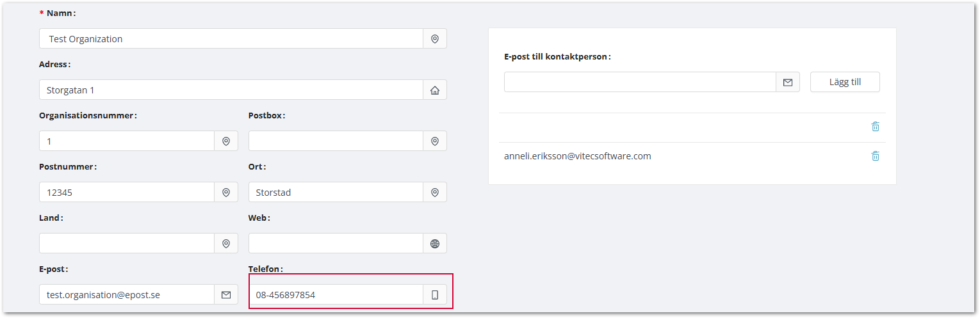
Task: Focus the empty Land input field
Action: coord(127,243)
